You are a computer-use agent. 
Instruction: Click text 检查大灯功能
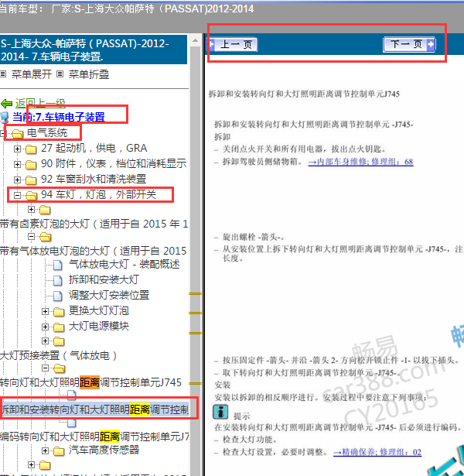point(250,440)
